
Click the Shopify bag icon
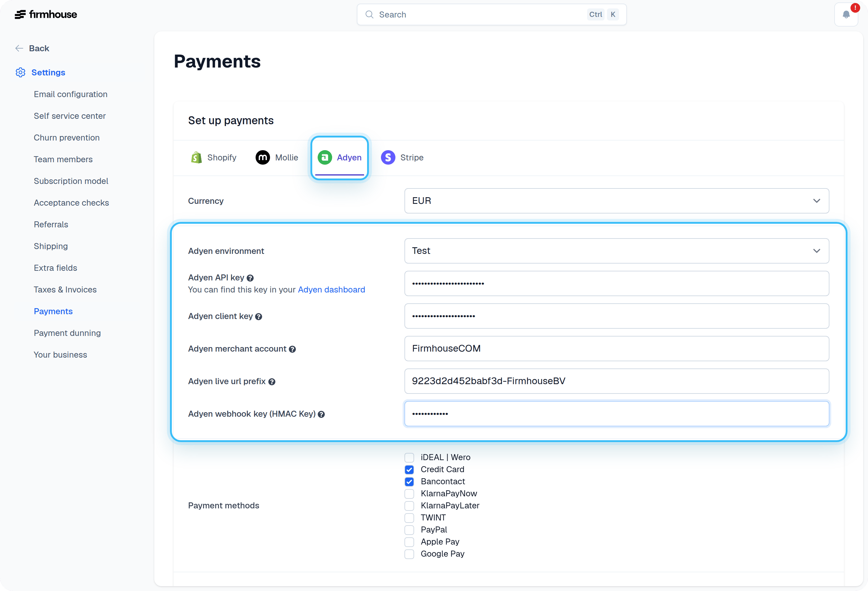click(x=196, y=158)
